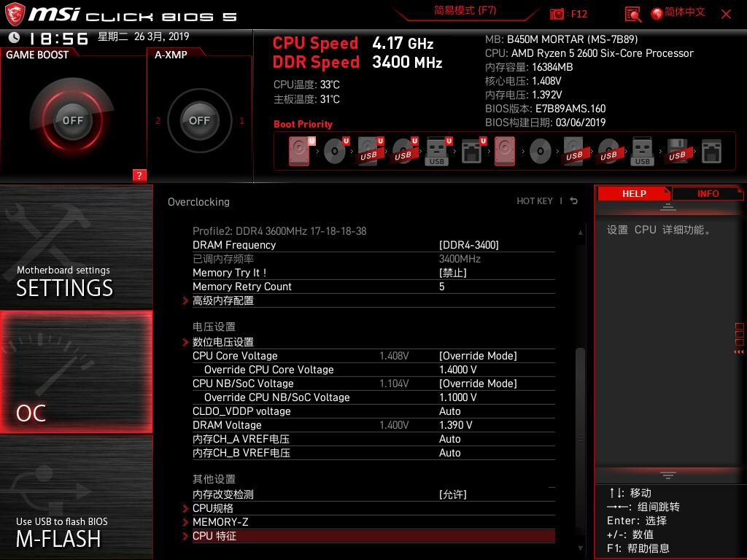Select the UEFI network boot icon
This screenshot has height=560, width=747.
click(x=473, y=152)
